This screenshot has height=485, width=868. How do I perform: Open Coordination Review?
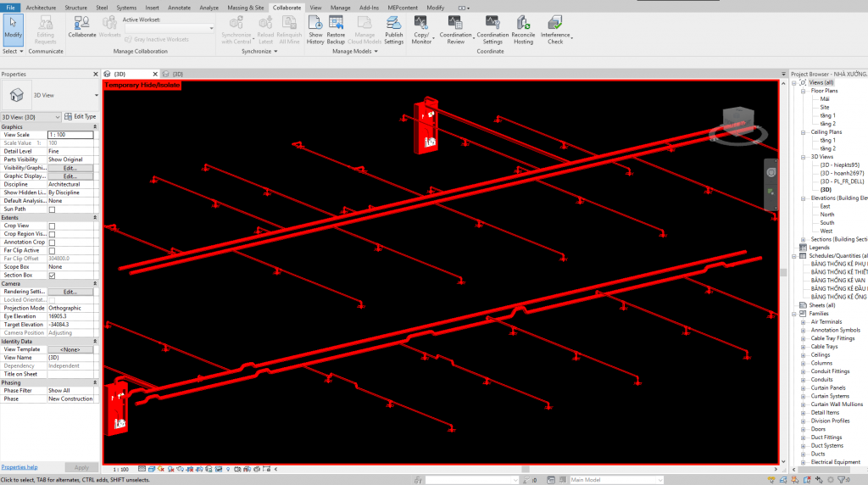455,30
